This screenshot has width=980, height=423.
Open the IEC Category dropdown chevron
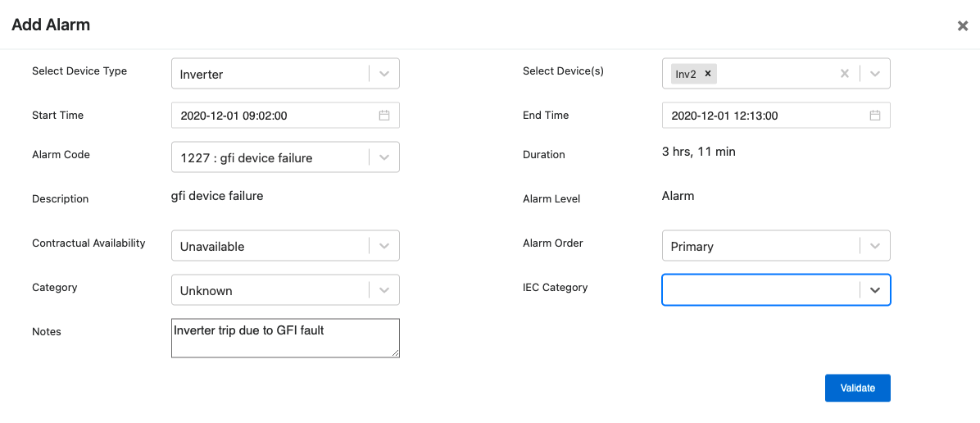tap(875, 290)
